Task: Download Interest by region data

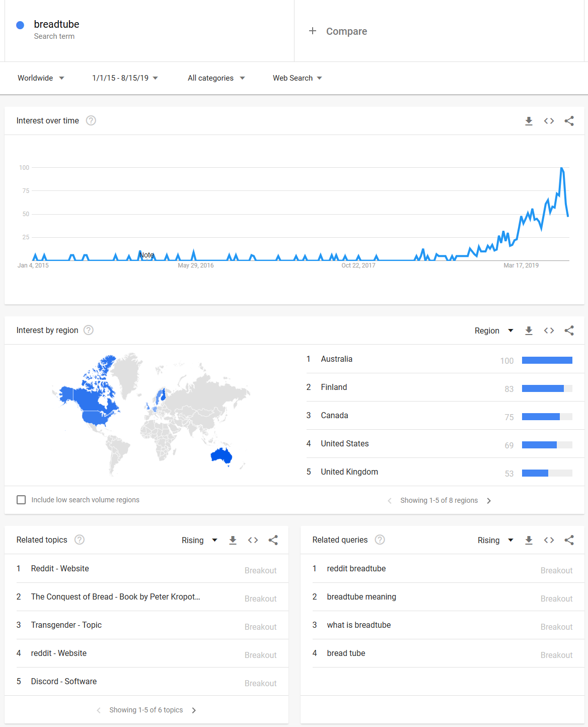Action: (x=529, y=331)
